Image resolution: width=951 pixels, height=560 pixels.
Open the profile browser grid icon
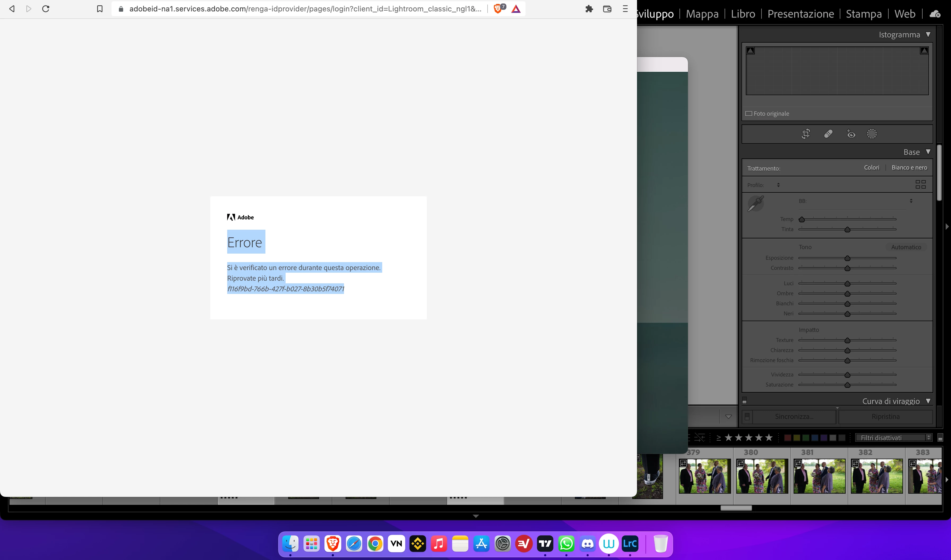[920, 185]
